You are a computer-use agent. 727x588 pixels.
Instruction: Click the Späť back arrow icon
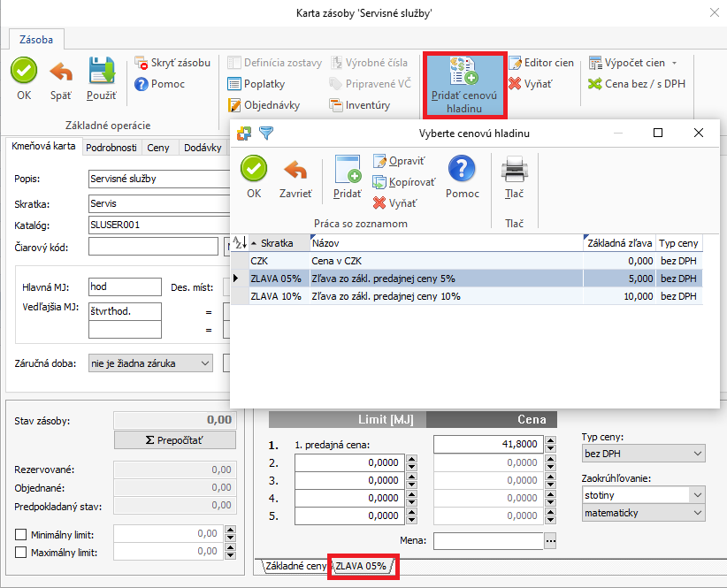[x=61, y=72]
